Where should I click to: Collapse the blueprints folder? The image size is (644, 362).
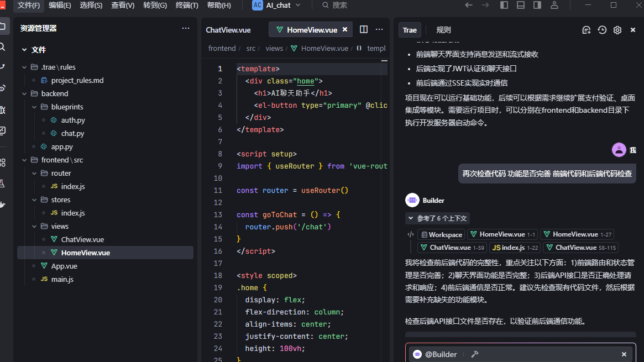(34, 107)
